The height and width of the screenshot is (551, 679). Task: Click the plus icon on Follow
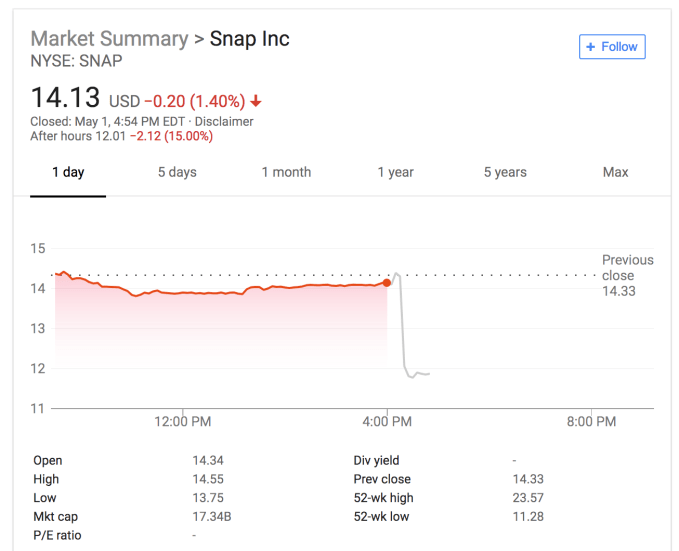point(591,47)
